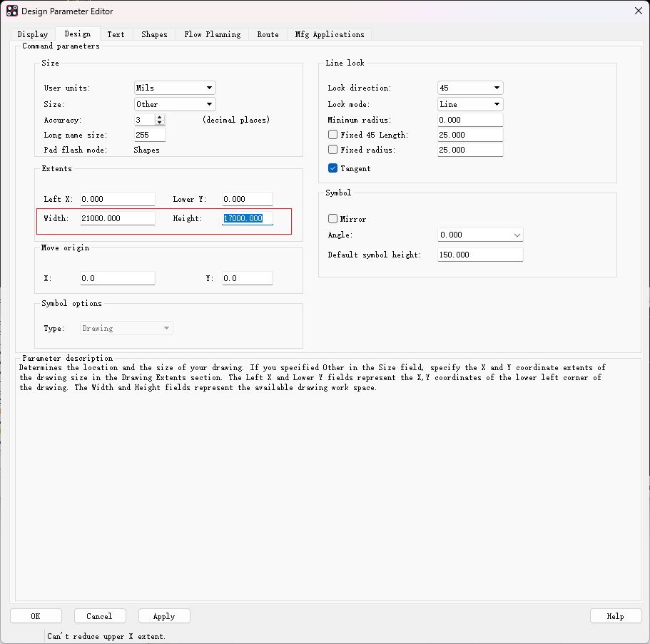
Task: Click the '(decimal places)' label
Action: pyautogui.click(x=236, y=121)
